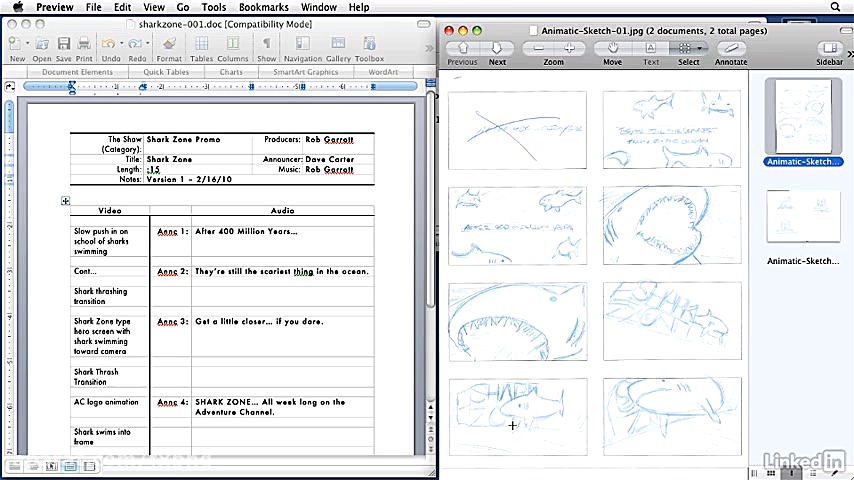Insert a table using Tables icon

pos(201,46)
